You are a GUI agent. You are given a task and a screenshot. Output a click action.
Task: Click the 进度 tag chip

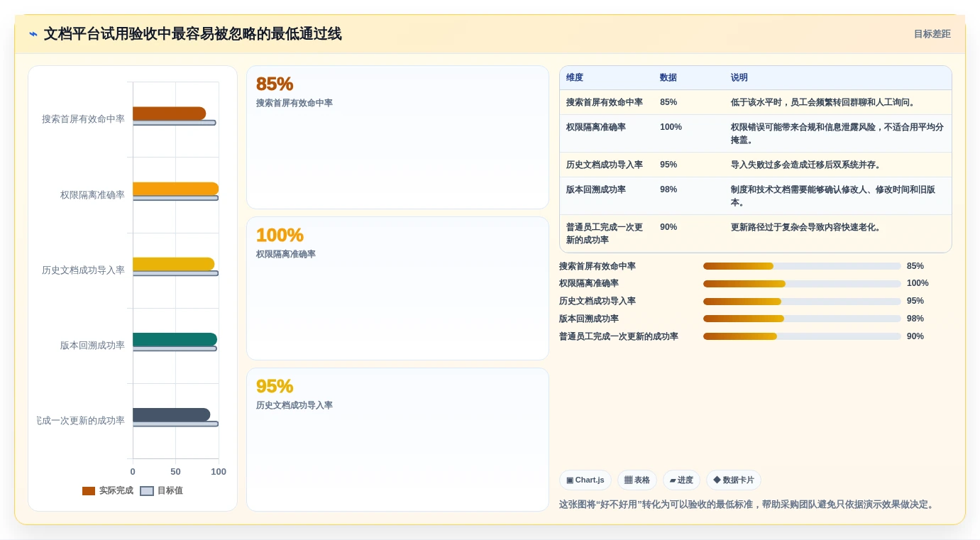coord(681,480)
